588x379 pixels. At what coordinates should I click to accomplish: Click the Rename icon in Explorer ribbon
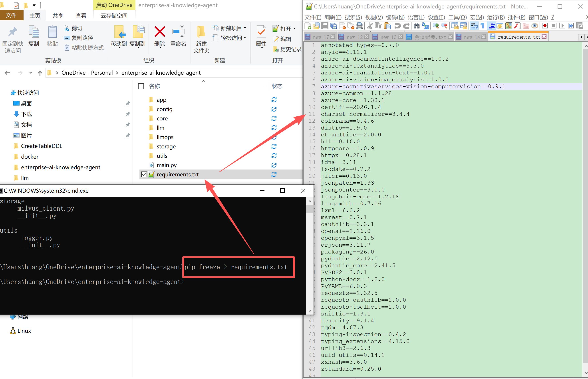tap(178, 32)
